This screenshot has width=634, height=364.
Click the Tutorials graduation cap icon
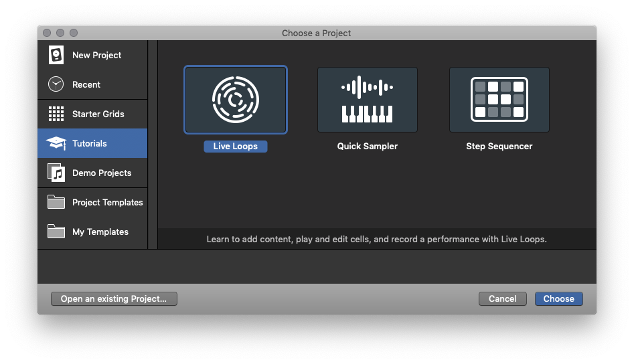(56, 143)
